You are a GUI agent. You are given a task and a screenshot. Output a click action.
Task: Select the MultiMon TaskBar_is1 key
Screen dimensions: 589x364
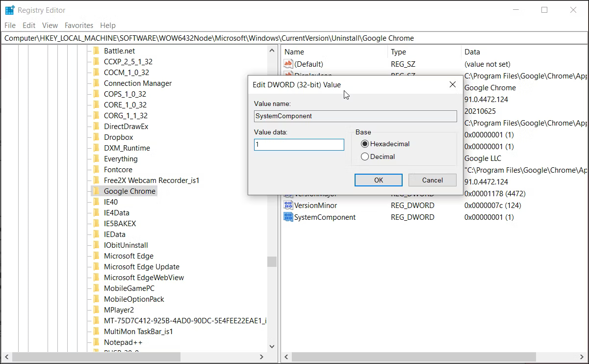[x=138, y=331]
